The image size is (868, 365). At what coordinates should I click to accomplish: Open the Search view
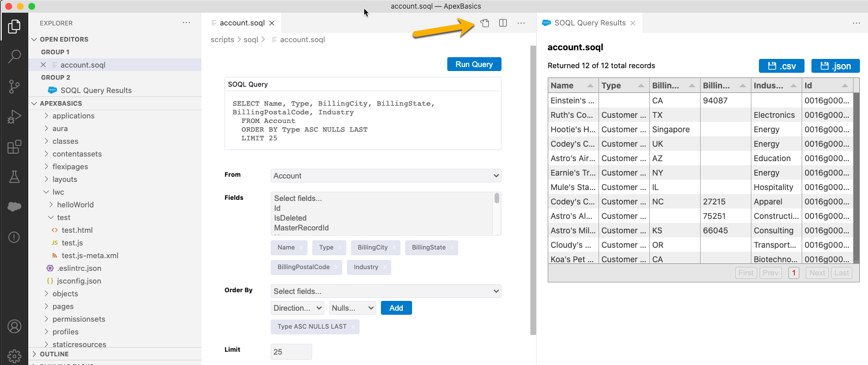point(14,56)
